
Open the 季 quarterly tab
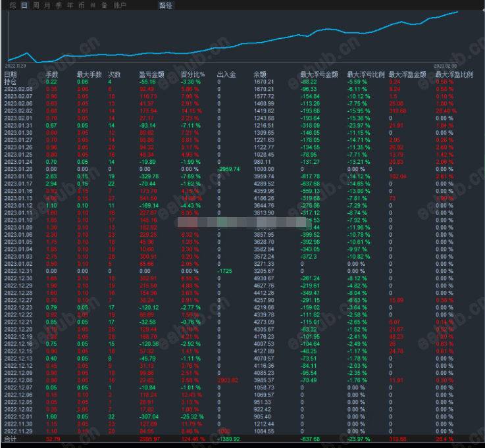tap(59, 5)
